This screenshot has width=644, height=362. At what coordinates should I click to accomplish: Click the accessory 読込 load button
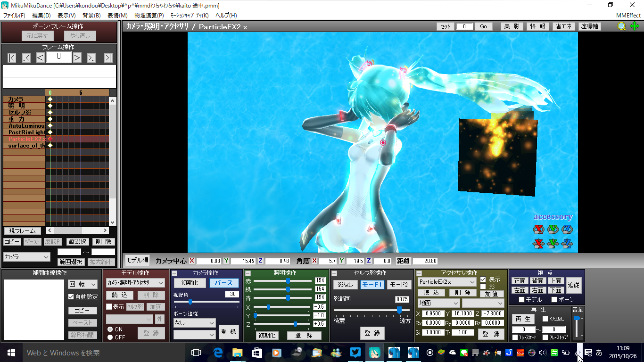click(x=430, y=293)
